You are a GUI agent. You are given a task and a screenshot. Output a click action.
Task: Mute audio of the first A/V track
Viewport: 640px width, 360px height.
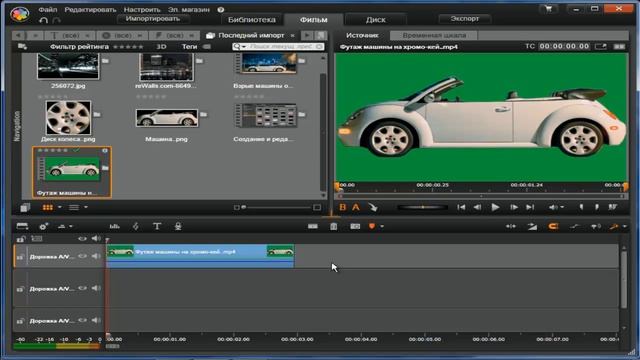coord(96,256)
